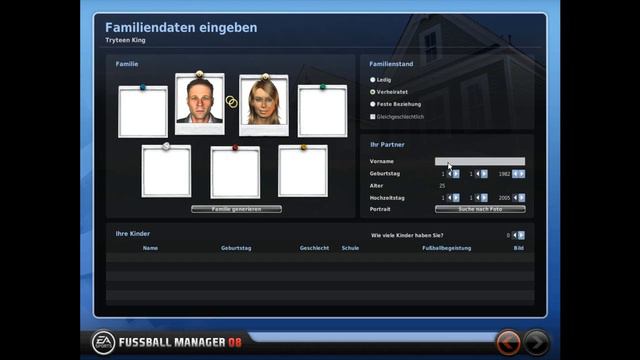Increase Geburtstag month value
Image resolution: width=640 pixels, height=360 pixels.
[484, 174]
